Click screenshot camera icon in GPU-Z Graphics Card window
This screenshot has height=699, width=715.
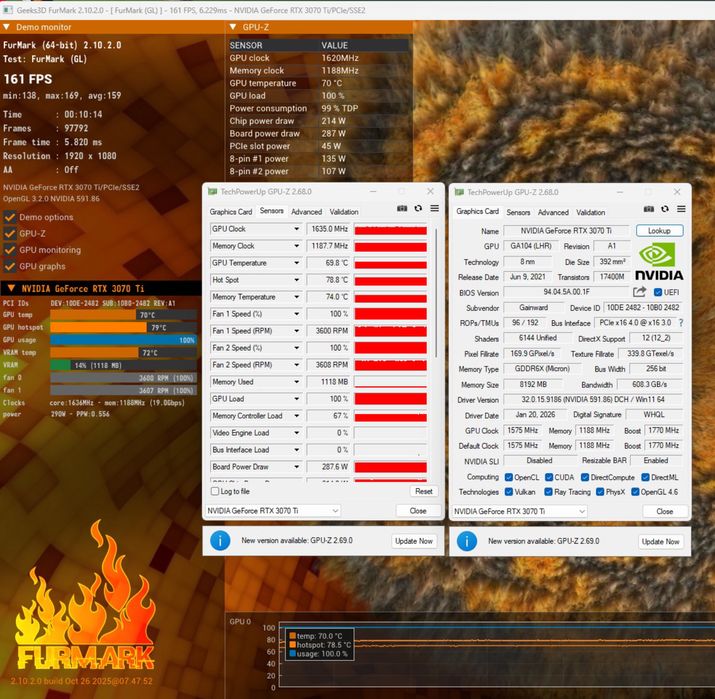pyautogui.click(x=648, y=209)
